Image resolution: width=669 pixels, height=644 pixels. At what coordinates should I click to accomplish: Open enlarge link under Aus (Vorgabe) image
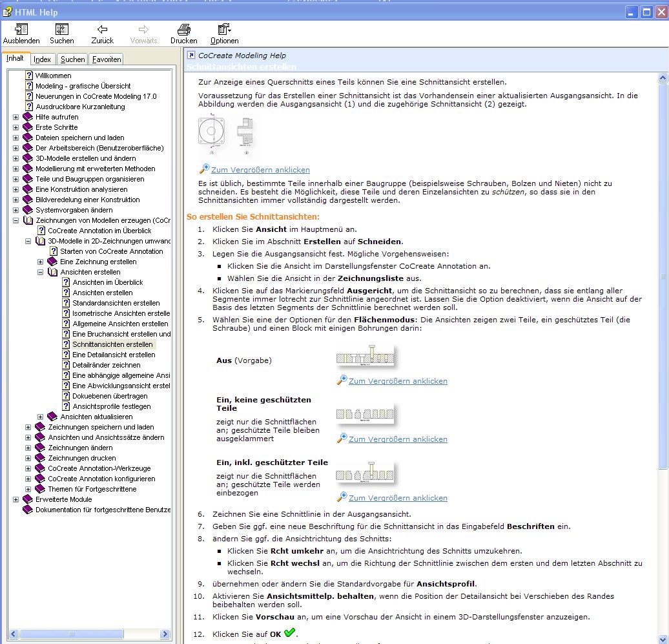click(x=398, y=381)
